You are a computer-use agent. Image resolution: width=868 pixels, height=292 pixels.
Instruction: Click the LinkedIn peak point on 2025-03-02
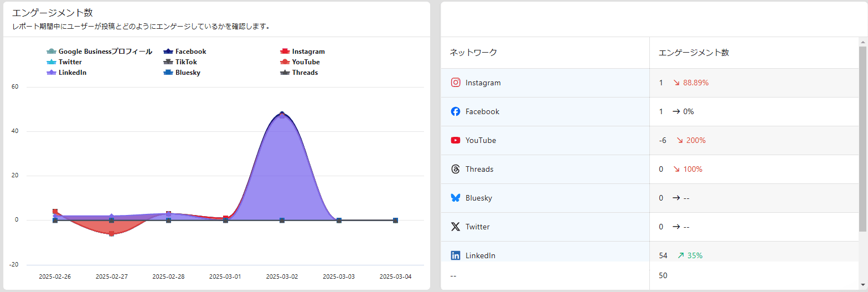pos(282,115)
